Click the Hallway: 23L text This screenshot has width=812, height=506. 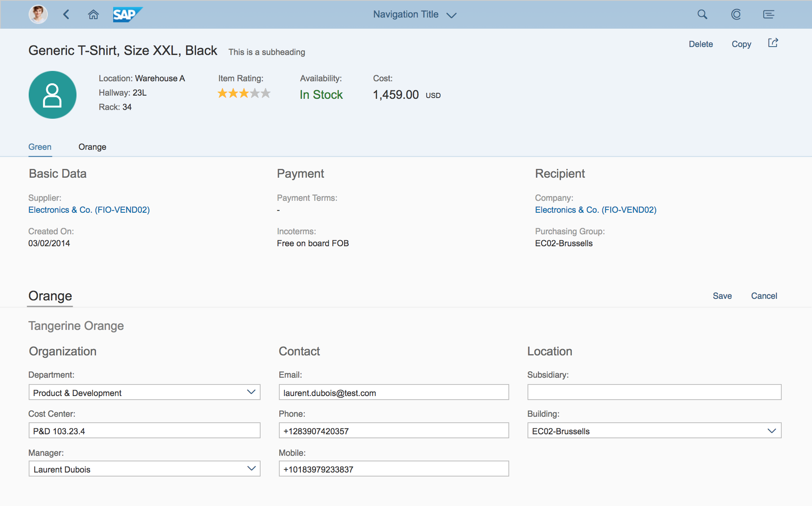tap(123, 92)
